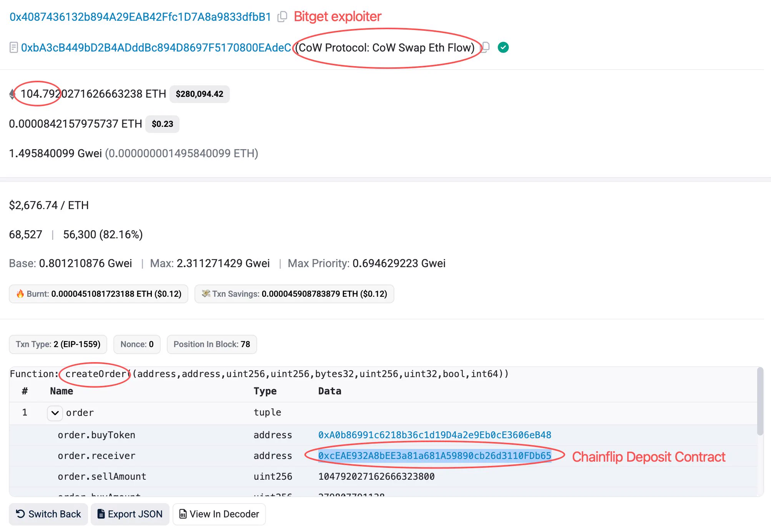Screen dimensions: 771x532
Task: Click the Txn Type: 2 (EIP-1559) badge
Action: click(58, 344)
